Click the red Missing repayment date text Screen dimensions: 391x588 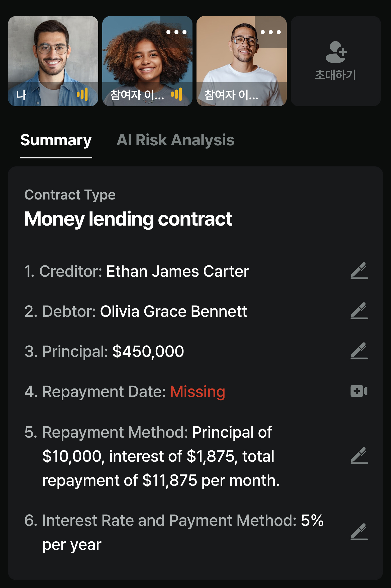point(198,391)
